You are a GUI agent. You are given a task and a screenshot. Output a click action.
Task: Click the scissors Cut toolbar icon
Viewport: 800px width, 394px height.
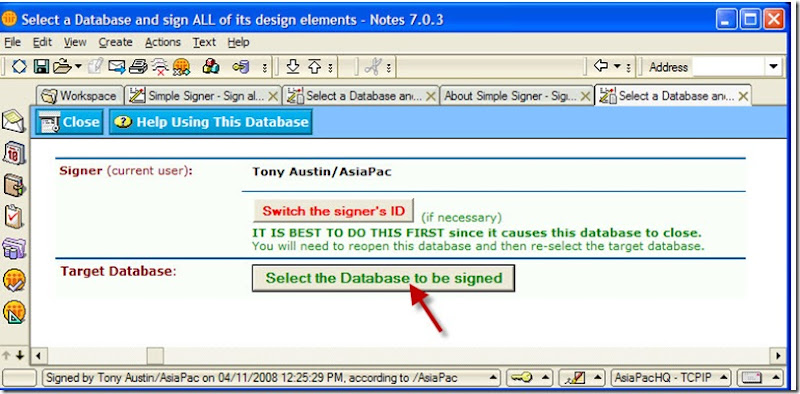(x=373, y=66)
